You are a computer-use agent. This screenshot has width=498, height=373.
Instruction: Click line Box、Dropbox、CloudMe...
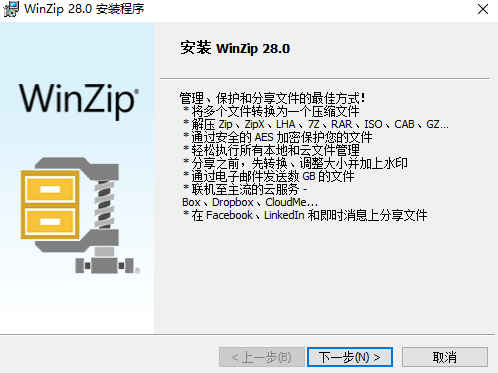click(250, 202)
